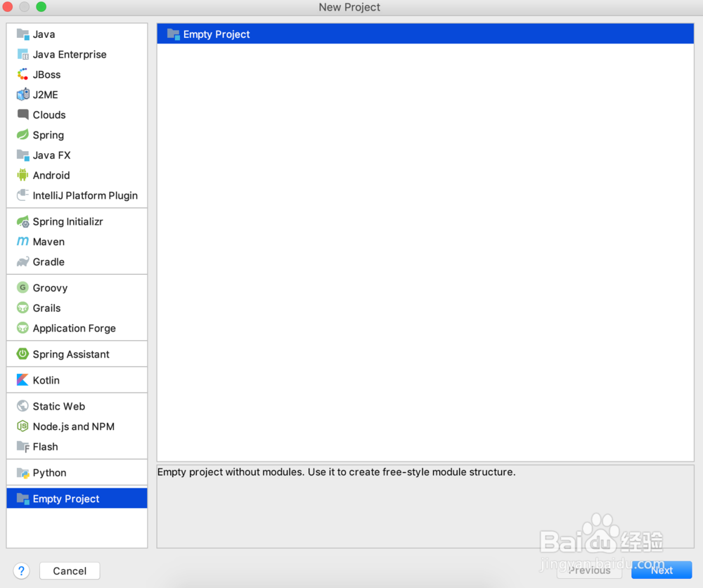Screen dimensions: 703x588
Task: Choose JBoss label in the list
Action: pyautogui.click(x=46, y=75)
